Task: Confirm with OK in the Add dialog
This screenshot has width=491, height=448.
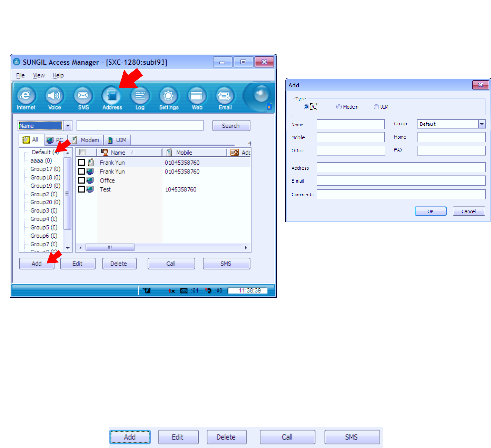Action: [x=431, y=211]
